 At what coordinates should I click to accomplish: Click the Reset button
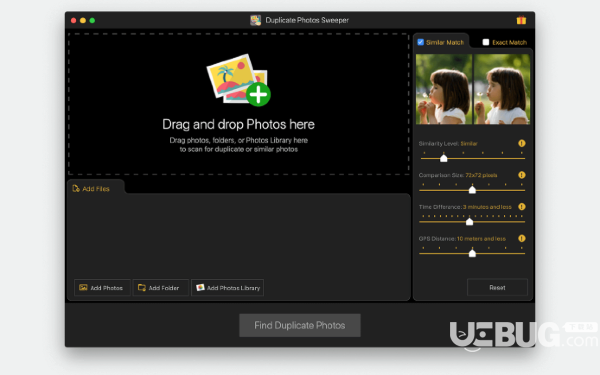coord(497,287)
